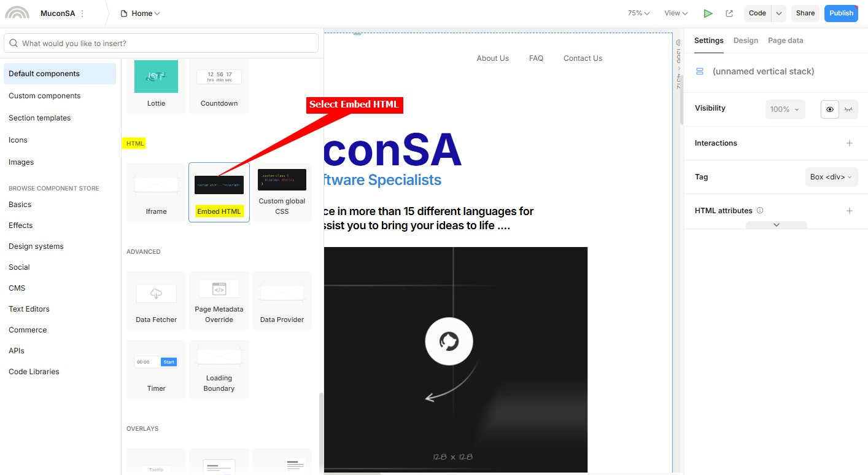Start live preview with the play icon

click(708, 14)
